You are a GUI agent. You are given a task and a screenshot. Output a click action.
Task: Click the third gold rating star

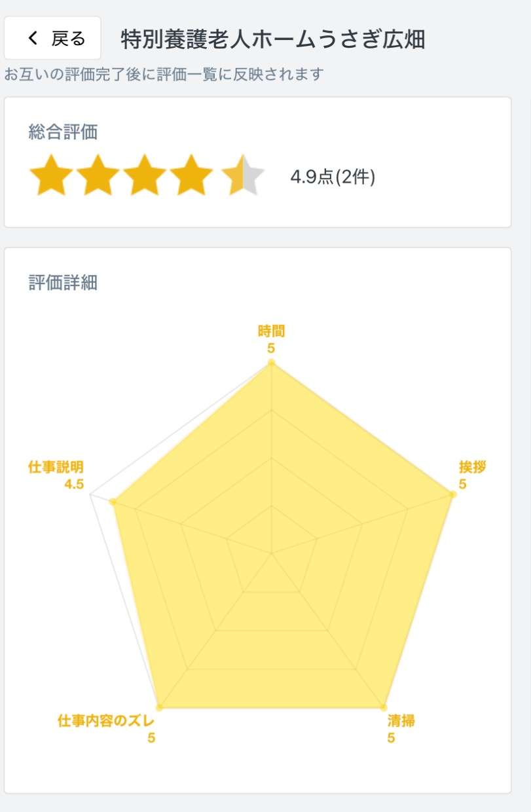(x=146, y=175)
